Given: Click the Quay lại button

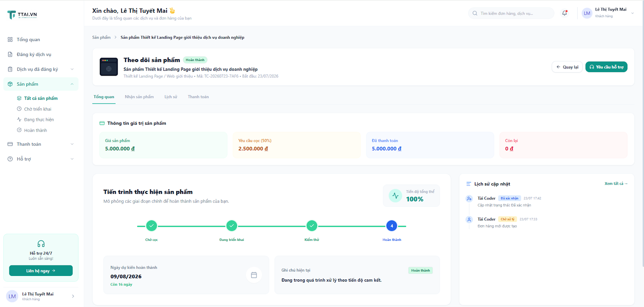Looking at the screenshot, I should (567, 67).
